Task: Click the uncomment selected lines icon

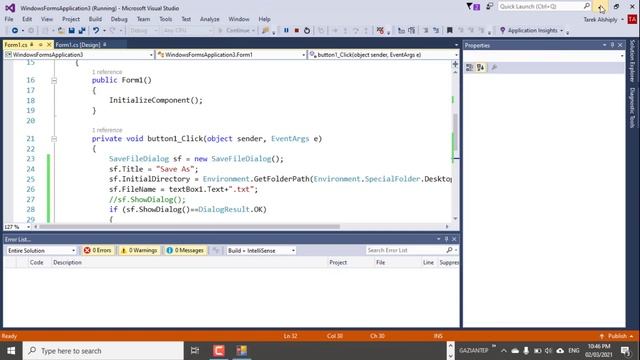Action: coord(436,31)
